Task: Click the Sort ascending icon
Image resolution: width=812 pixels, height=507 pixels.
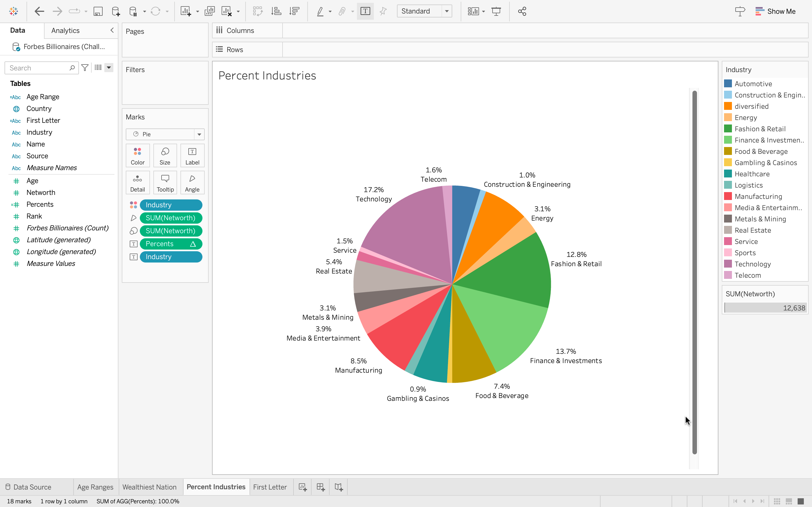Action: (276, 11)
